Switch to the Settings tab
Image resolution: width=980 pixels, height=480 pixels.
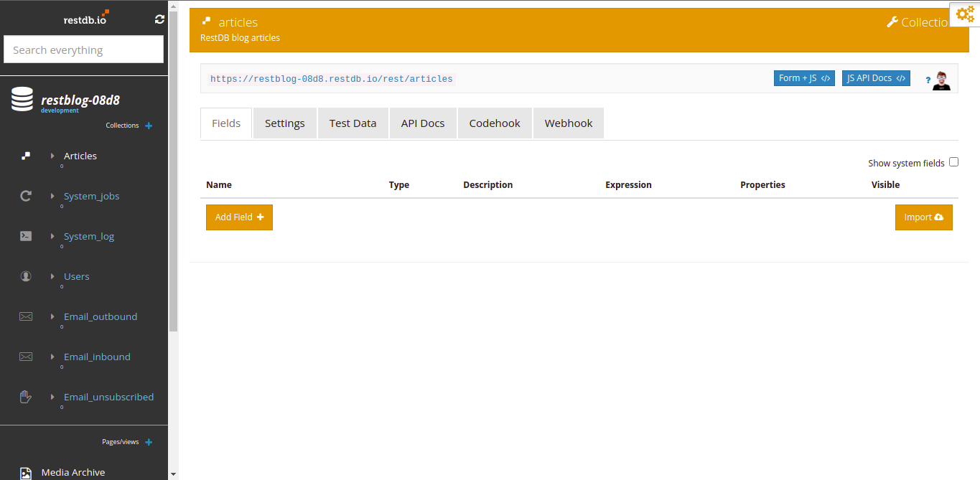pos(285,123)
